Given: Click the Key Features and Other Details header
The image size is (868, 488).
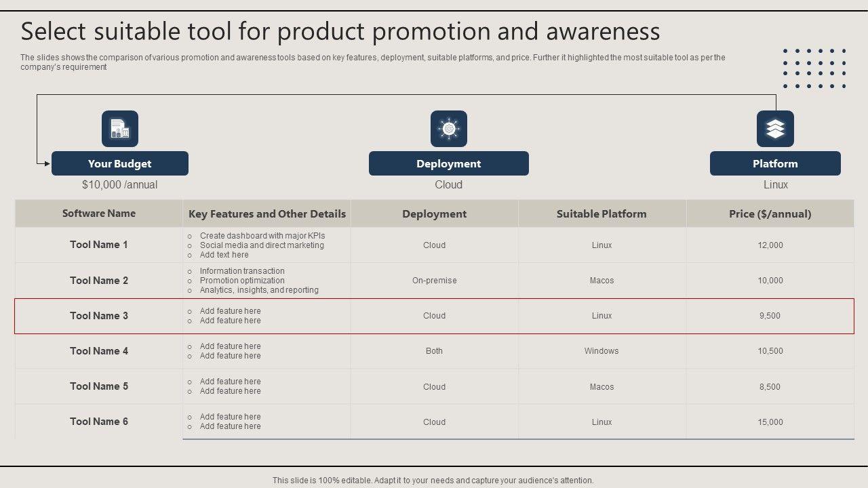Looking at the screenshot, I should click(x=267, y=213).
